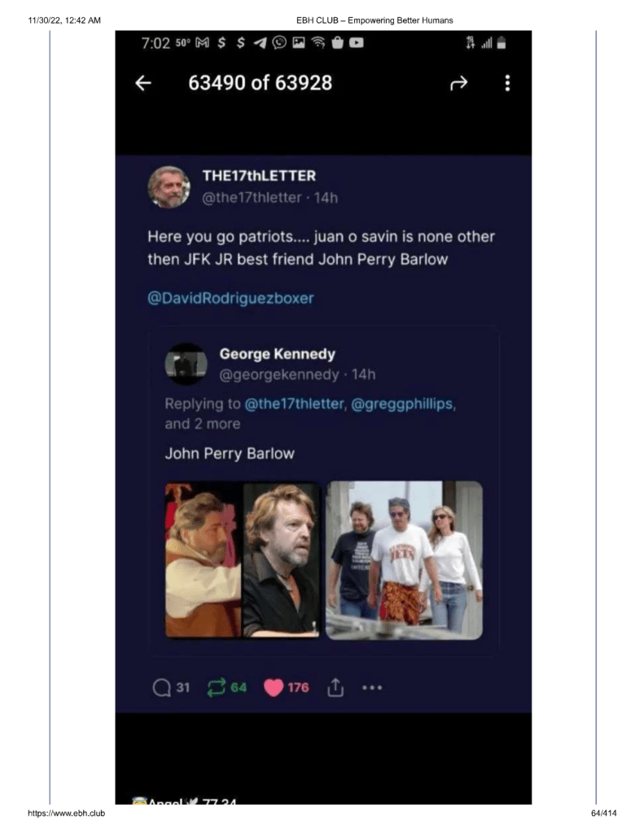Click the @DavidRodriguezboxer mention link

(x=230, y=298)
